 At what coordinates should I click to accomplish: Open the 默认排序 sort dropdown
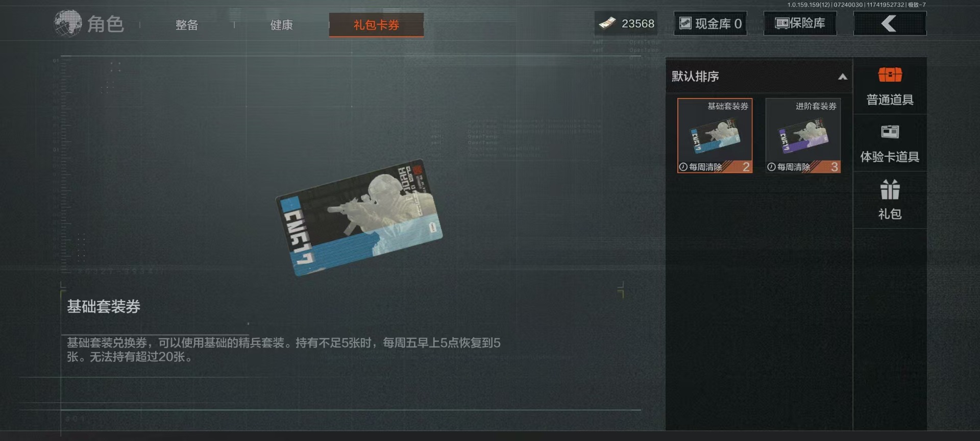[x=759, y=77]
